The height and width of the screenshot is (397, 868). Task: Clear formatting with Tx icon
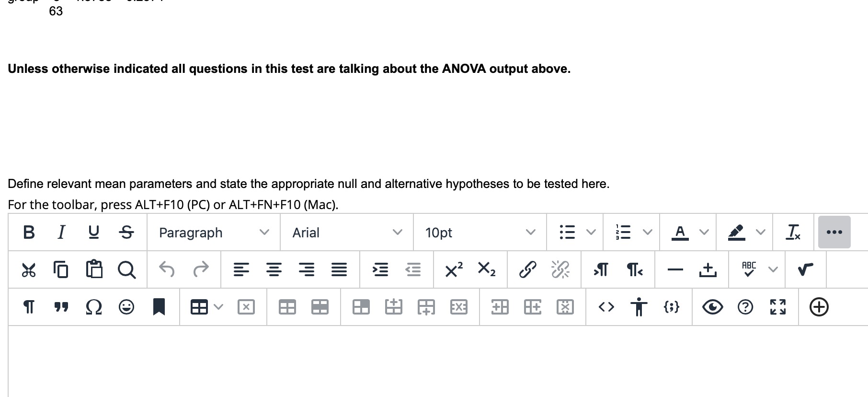point(793,233)
